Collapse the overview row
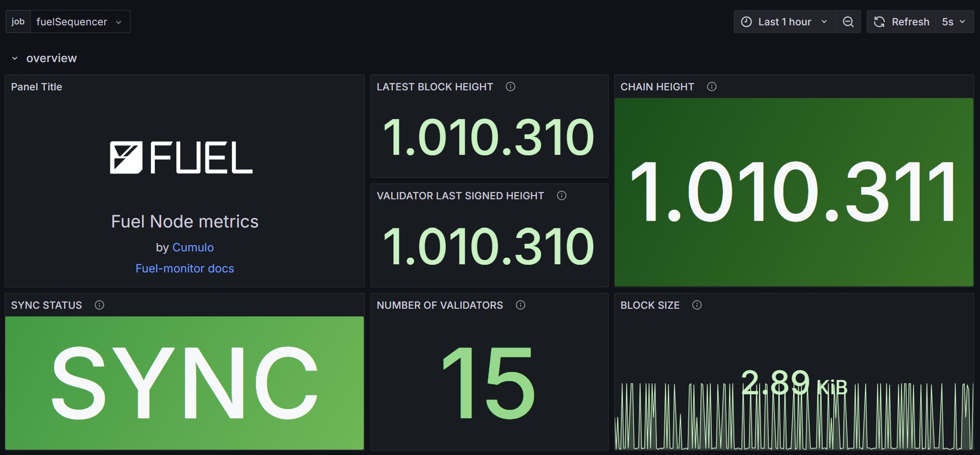980x455 pixels. [15, 58]
